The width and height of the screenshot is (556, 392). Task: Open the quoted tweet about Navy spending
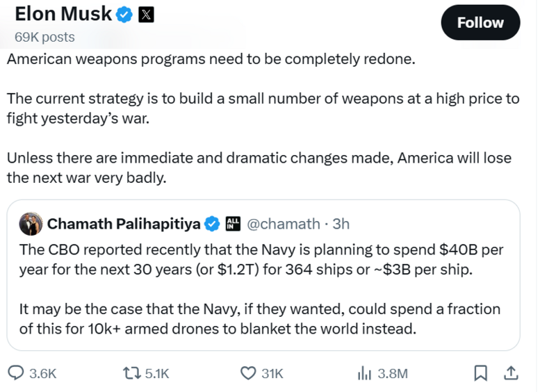click(263, 288)
